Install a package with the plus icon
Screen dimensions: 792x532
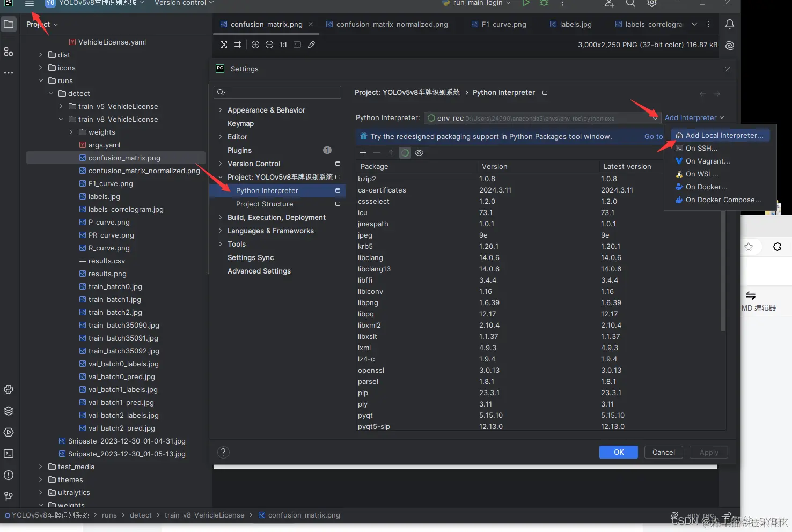pos(363,153)
